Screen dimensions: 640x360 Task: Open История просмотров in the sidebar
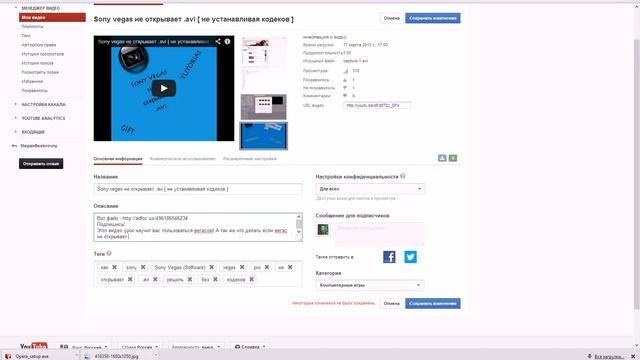(x=42, y=54)
